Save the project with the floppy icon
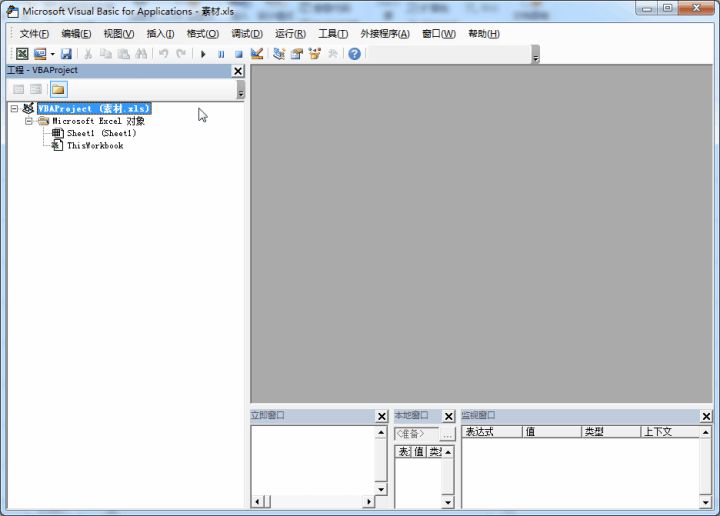Screen dimensions: 720x516 tap(66, 54)
